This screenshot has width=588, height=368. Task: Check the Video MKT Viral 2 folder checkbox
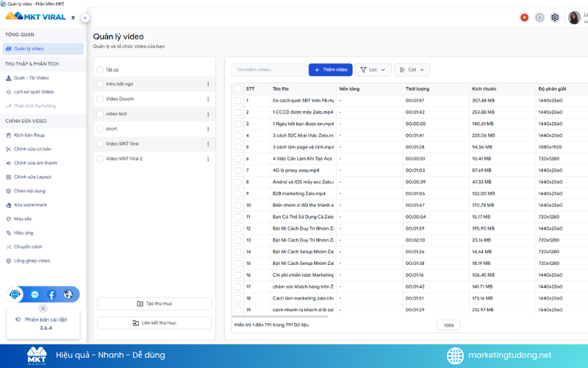tap(100, 159)
